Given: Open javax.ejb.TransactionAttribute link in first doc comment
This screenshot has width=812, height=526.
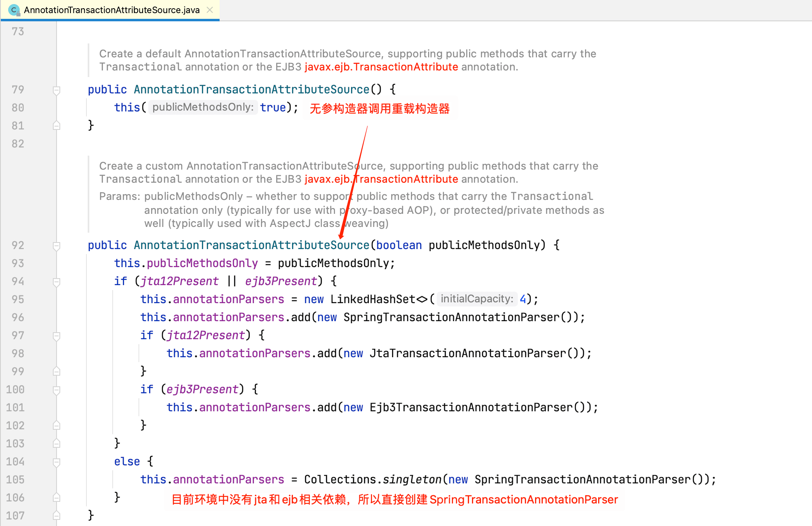Looking at the screenshot, I should tap(381, 67).
